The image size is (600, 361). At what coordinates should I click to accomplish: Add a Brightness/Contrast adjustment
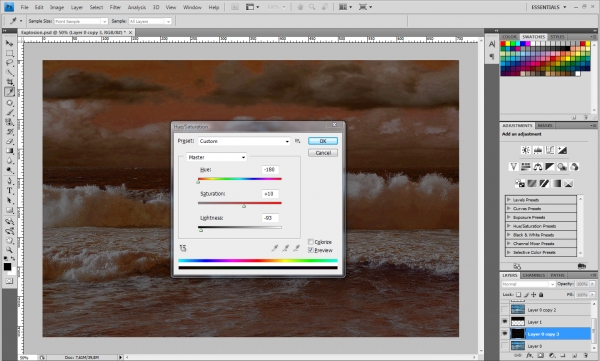coord(526,150)
